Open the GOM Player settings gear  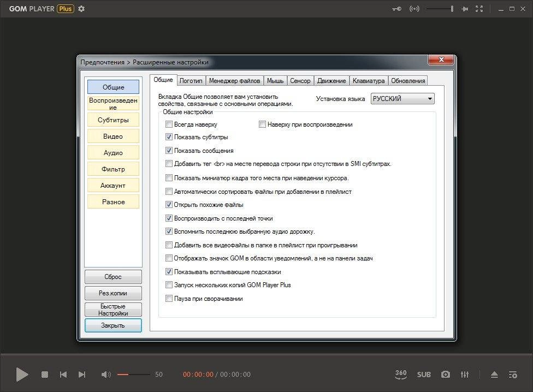point(81,9)
